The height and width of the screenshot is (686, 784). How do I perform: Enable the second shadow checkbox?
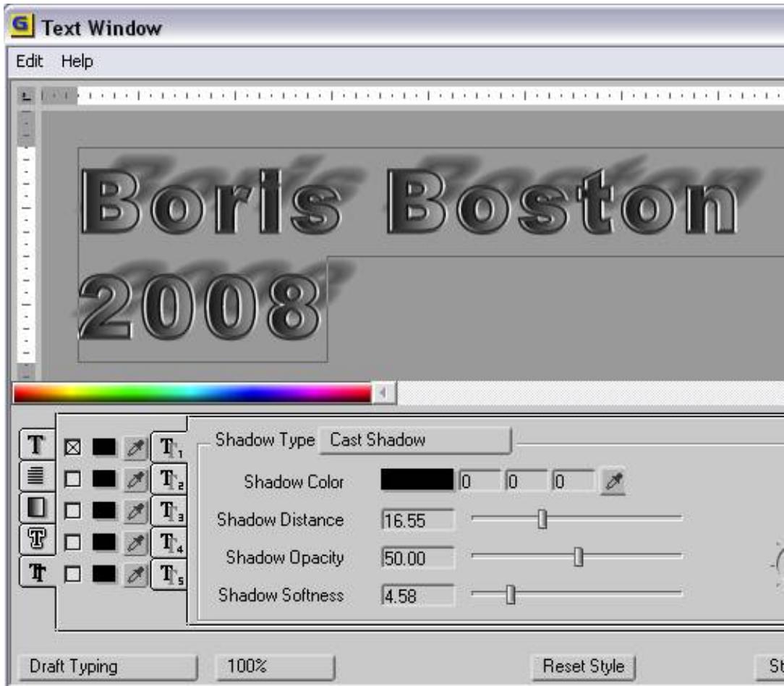(x=73, y=479)
